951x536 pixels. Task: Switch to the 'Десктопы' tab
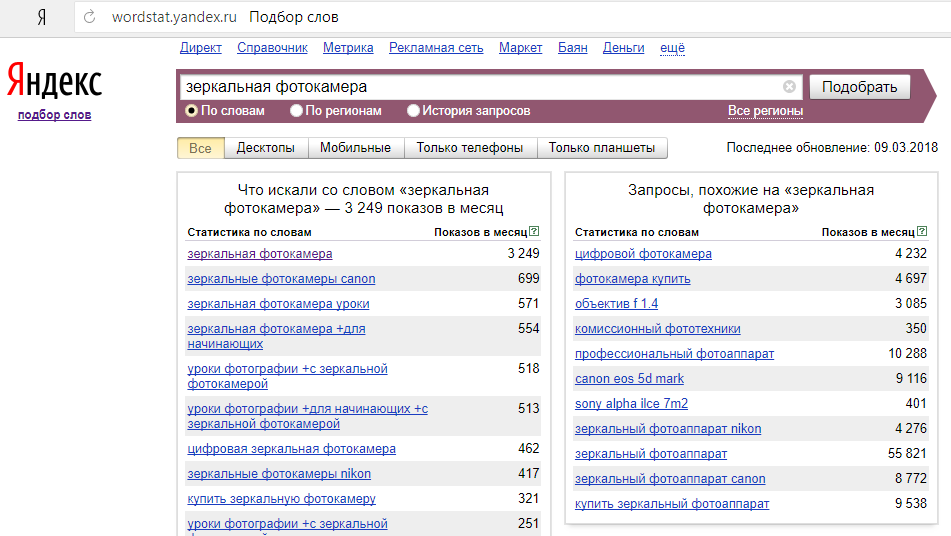265,148
